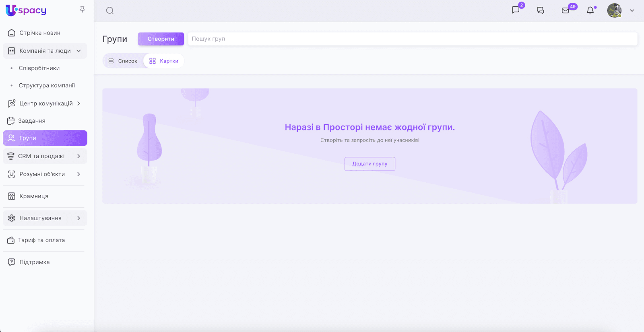Expand the profile menu chevron
The image size is (644, 332).
pos(632,11)
